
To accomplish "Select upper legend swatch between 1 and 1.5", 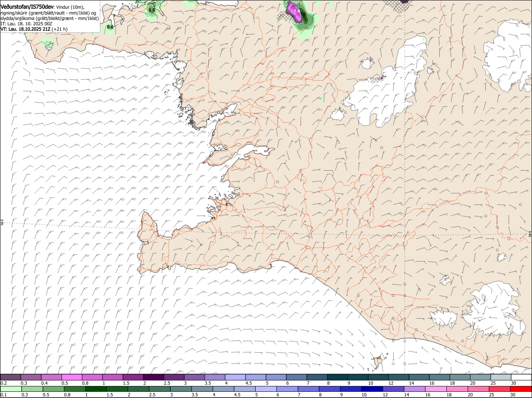I will click(113, 377).
